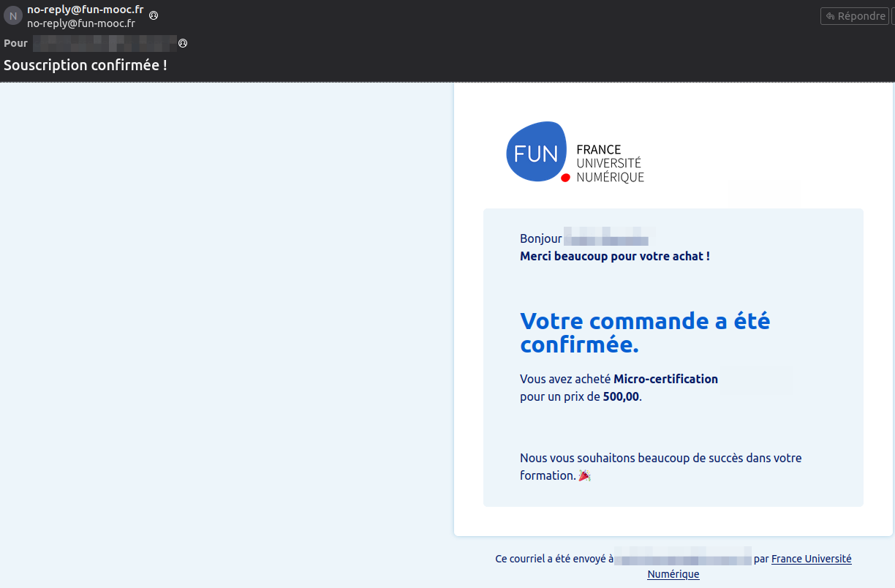
Task: Click the text "Merci beaucoup pour votre achat !"
Action: coord(614,256)
